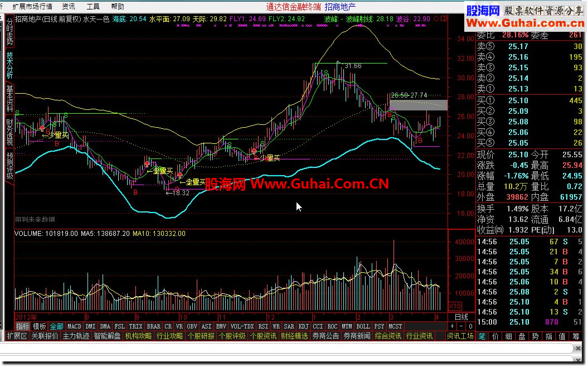Choose the PSY indicator
The image size is (588, 367).
[379, 326]
